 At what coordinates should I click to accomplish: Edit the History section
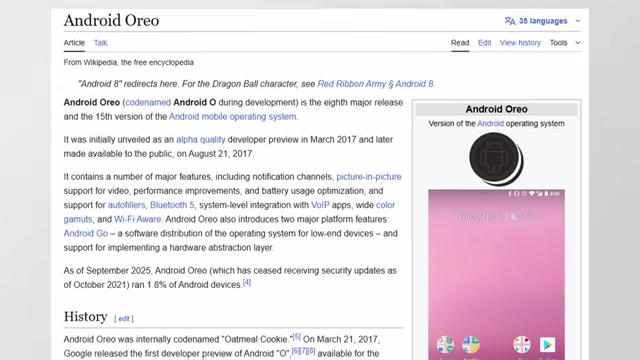click(124, 319)
